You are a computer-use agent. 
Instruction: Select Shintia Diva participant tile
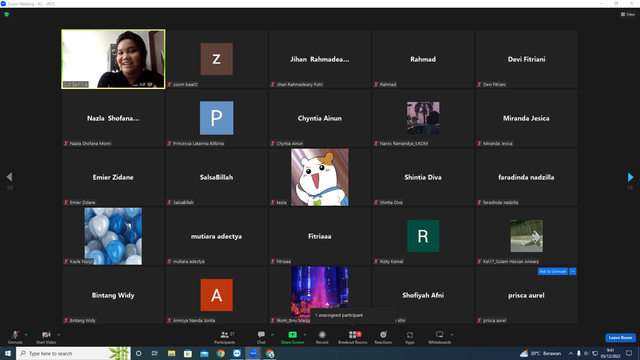423,177
